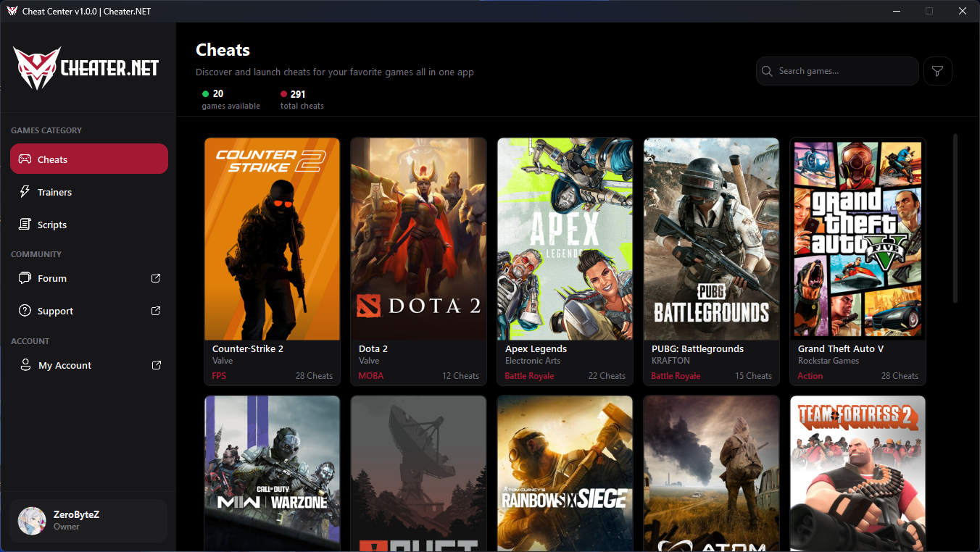Open Support external link arrow icon

coord(156,311)
